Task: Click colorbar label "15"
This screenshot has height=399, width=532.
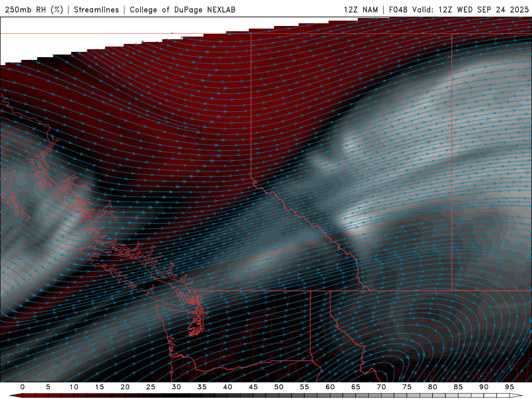Action: (x=99, y=387)
